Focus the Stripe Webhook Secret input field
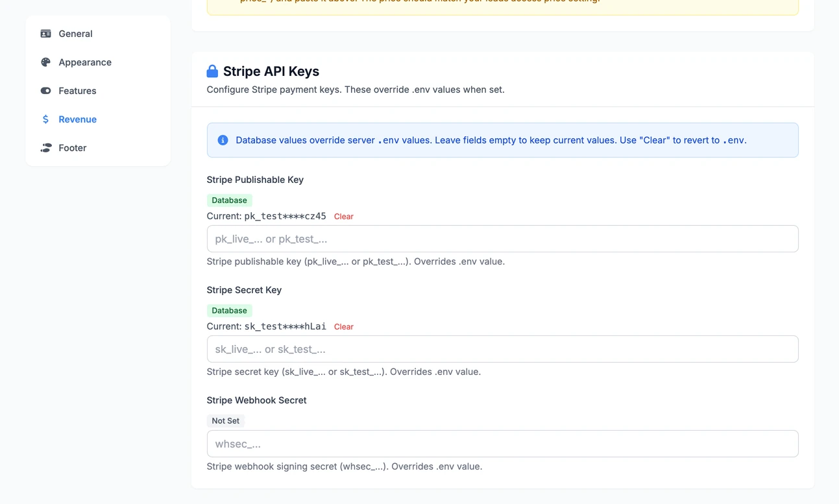Image resolution: width=839 pixels, height=504 pixels. (502, 444)
